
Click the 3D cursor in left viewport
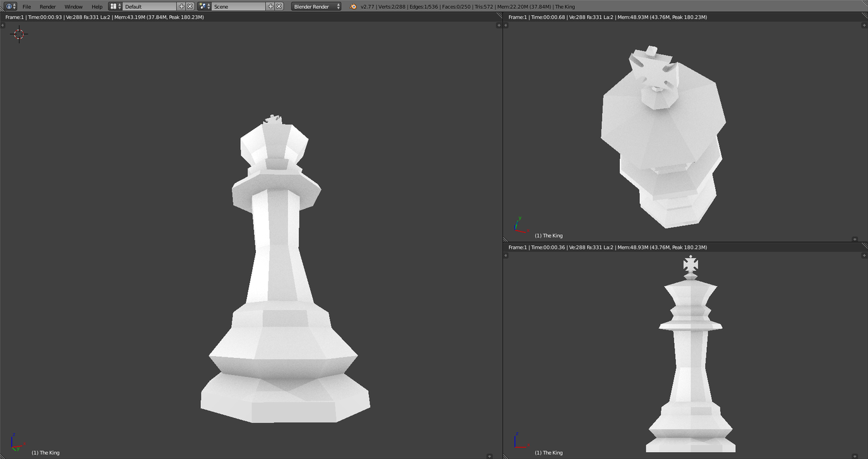pos(19,34)
